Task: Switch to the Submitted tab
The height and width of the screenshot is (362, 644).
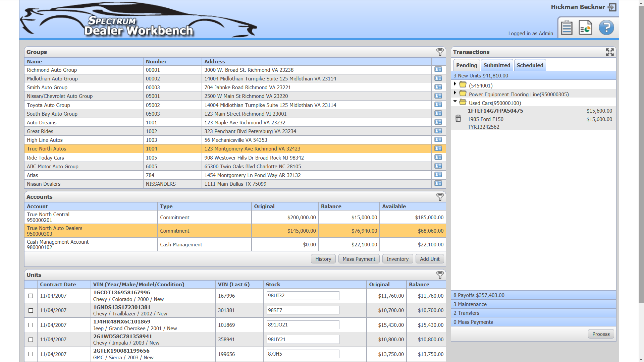Action: pos(497,65)
